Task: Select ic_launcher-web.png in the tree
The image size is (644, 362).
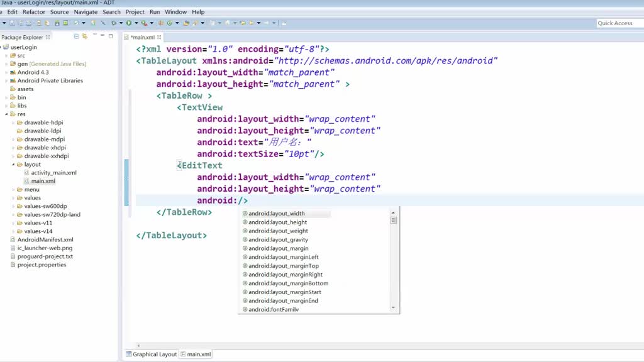Action: pyautogui.click(x=45, y=248)
